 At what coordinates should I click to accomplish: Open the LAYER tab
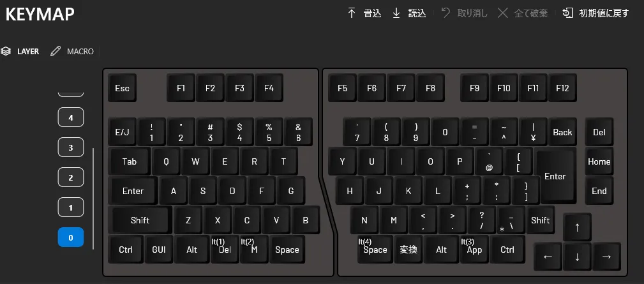tap(20, 52)
